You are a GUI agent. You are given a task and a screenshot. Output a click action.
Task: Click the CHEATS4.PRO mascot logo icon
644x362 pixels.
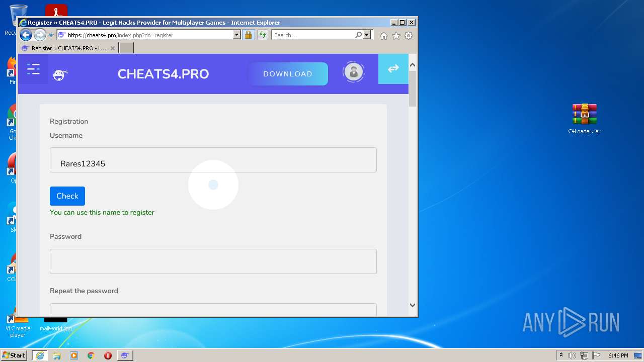point(60,75)
